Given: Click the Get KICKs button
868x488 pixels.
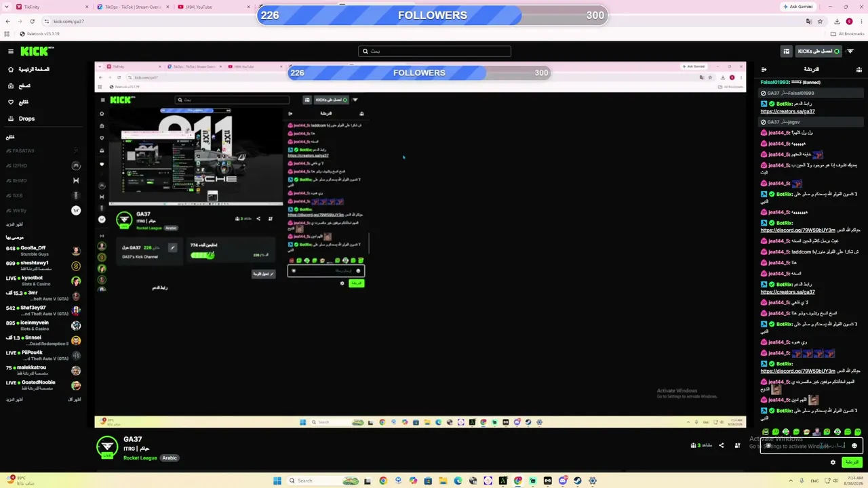Looking at the screenshot, I should click(x=818, y=52).
